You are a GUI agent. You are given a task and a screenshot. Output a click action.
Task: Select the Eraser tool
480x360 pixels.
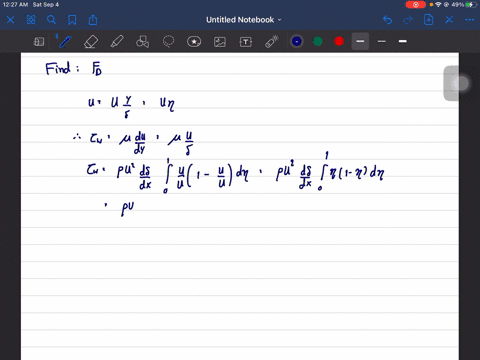coord(91,42)
